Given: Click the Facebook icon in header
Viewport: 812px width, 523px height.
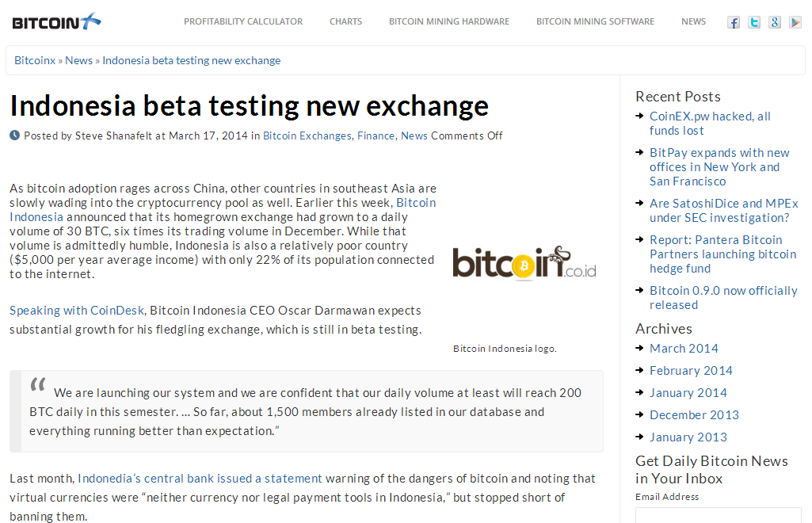Looking at the screenshot, I should 734,22.
